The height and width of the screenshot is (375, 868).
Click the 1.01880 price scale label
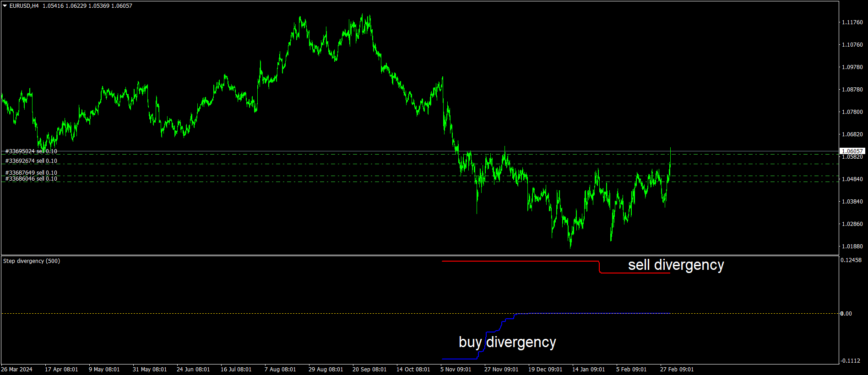tap(852, 246)
